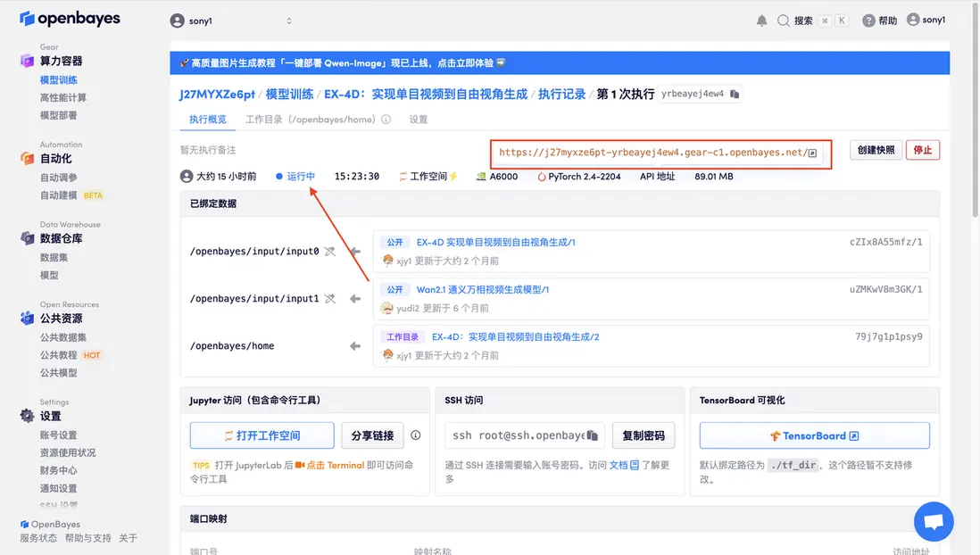The width and height of the screenshot is (980, 555).
Task: Open 数据集 in sidebar
Action: [x=54, y=258]
